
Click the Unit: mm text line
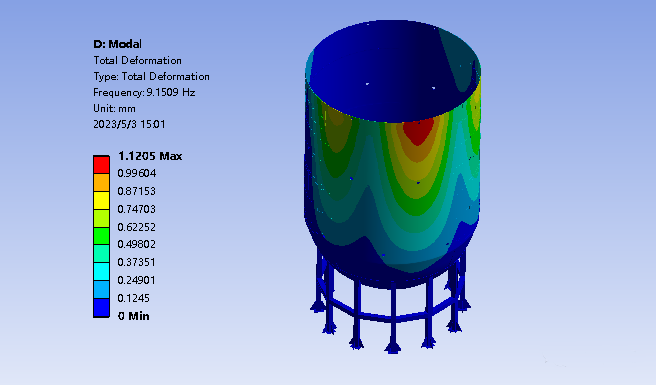[114, 108]
